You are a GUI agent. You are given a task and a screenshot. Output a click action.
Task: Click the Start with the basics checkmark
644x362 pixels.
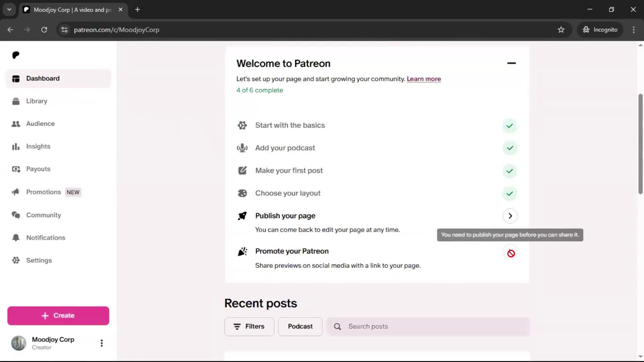coord(509,126)
